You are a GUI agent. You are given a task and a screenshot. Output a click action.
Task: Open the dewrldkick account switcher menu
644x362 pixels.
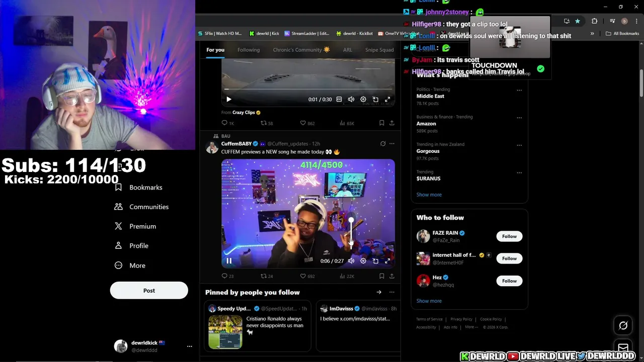coord(189,346)
